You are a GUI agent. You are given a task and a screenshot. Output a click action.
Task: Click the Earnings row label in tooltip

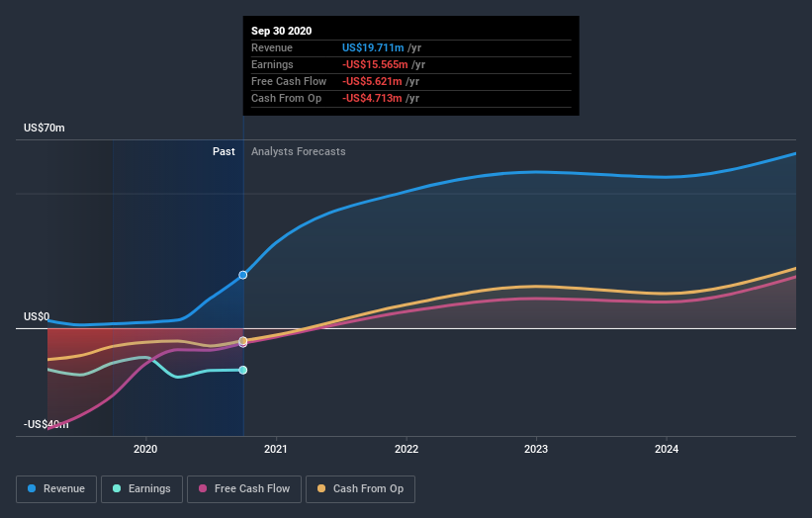coord(272,64)
